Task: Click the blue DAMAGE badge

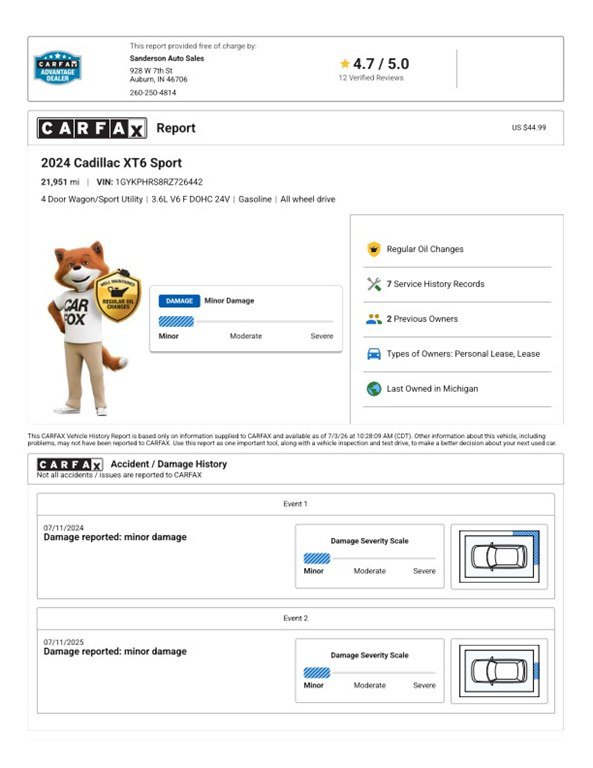Action: tap(179, 301)
